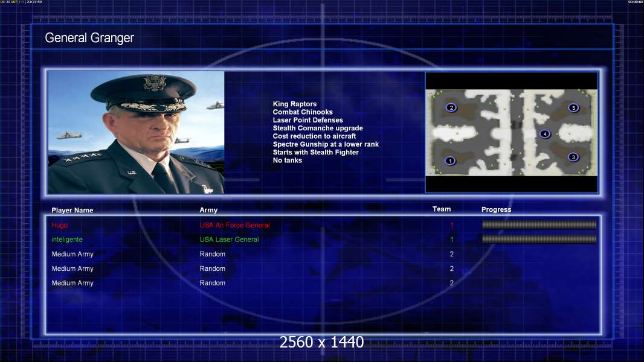Click General Granger portrait image
This screenshot has height=362, width=644.
tap(136, 132)
